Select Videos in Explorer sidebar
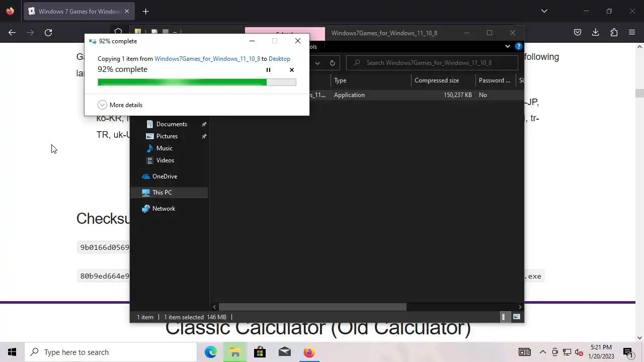 tap(165, 160)
